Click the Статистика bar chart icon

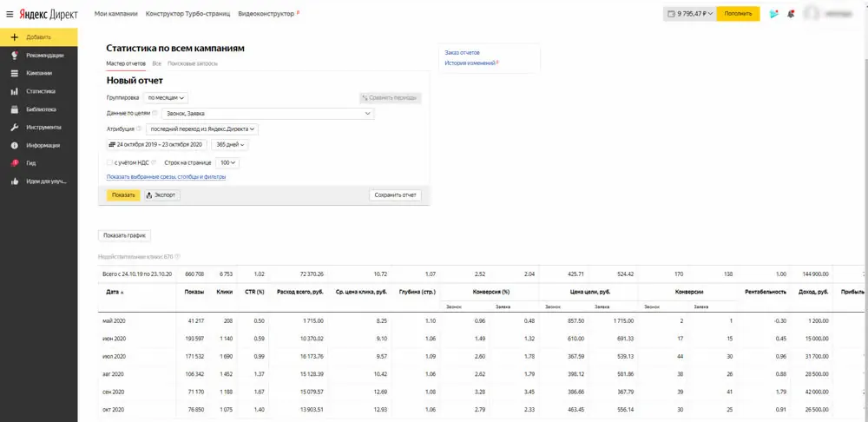click(x=15, y=91)
